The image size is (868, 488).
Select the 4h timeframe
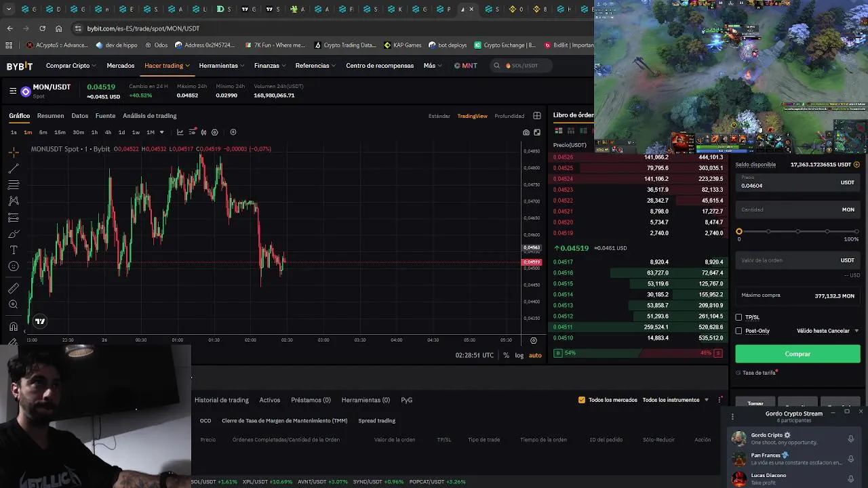pos(108,132)
